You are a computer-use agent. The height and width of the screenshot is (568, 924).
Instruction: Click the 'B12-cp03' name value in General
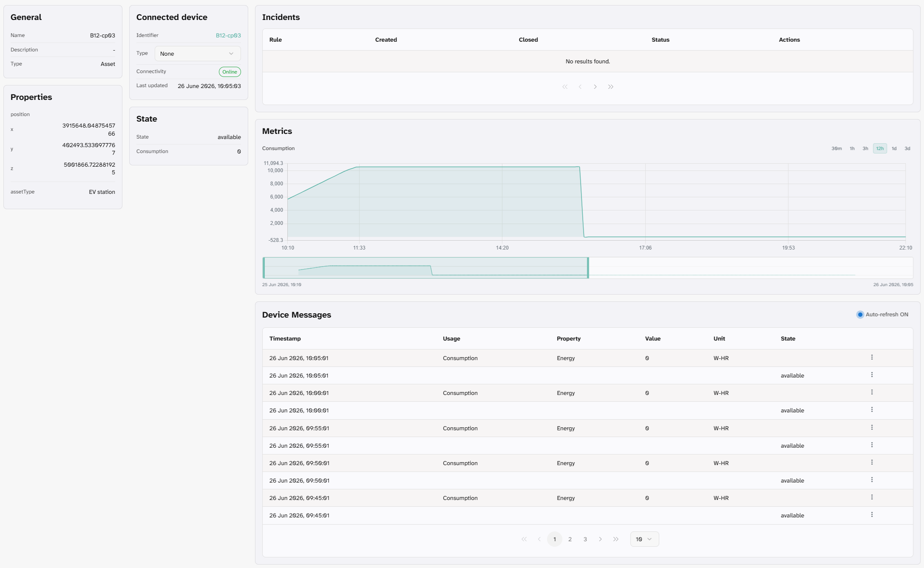click(x=102, y=35)
